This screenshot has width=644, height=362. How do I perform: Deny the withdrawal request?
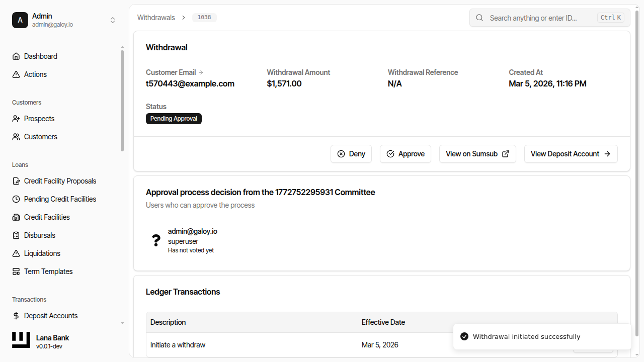click(x=351, y=153)
